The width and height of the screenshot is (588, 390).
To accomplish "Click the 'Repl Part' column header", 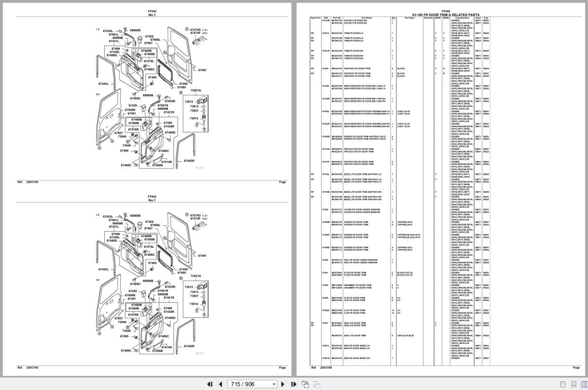I will click(x=315, y=18).
